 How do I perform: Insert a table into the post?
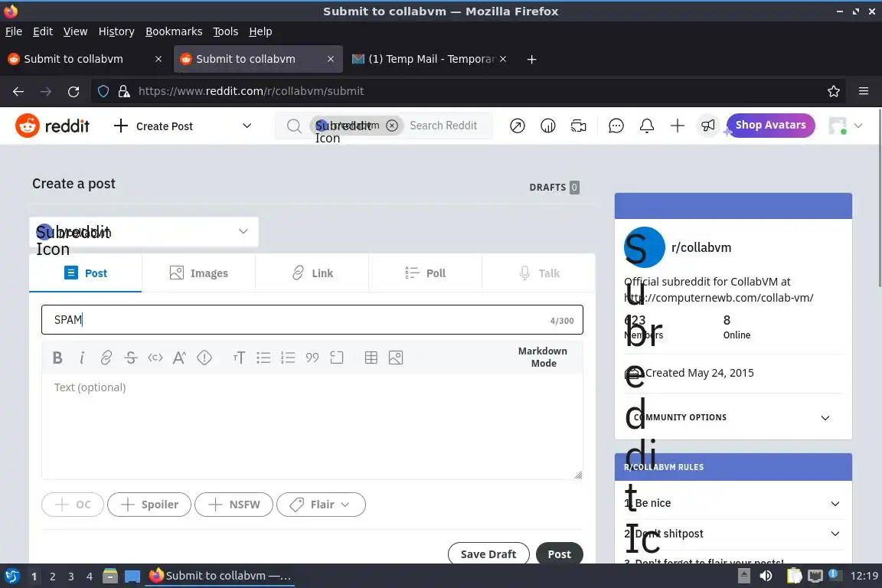click(371, 358)
